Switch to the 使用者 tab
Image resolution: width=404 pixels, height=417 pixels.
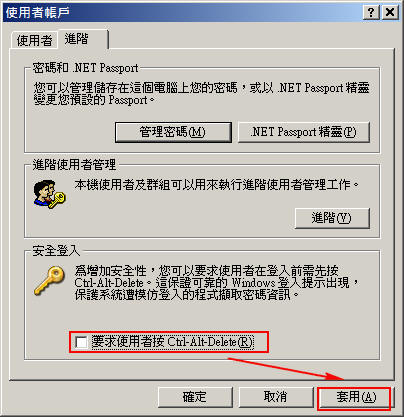click(34, 41)
